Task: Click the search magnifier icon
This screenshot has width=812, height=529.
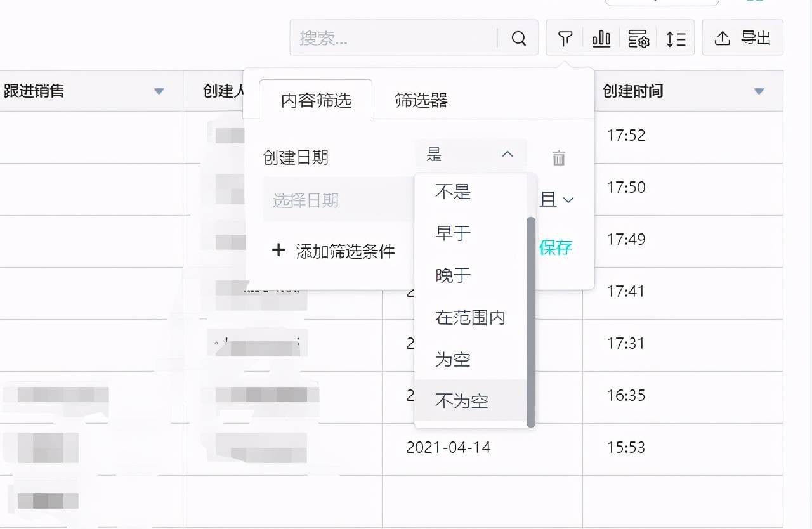Action: [x=519, y=39]
